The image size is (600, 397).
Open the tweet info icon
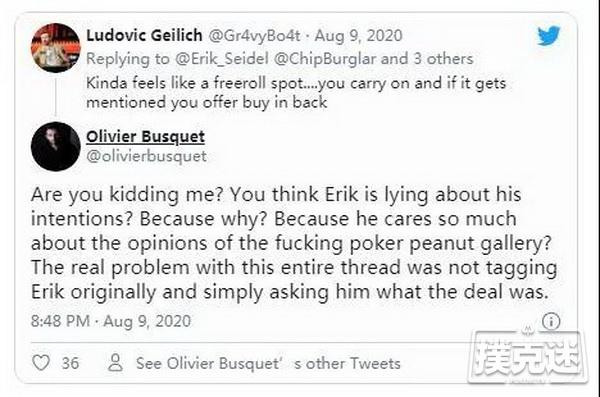click(x=551, y=321)
